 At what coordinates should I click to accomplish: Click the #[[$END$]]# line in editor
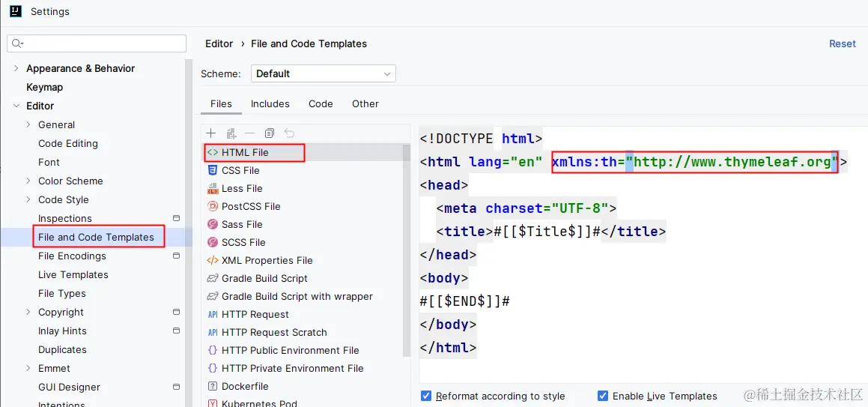(464, 301)
